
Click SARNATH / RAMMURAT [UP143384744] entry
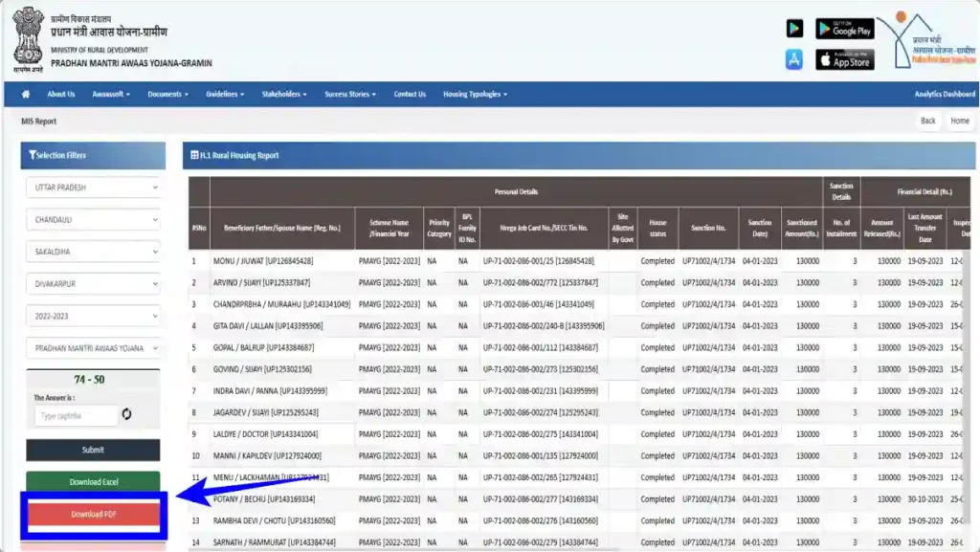(x=275, y=542)
